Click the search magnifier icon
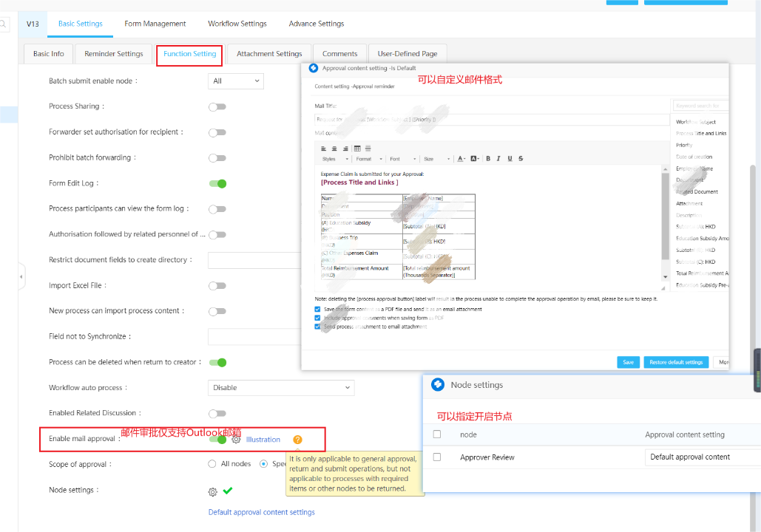 pos(3,24)
